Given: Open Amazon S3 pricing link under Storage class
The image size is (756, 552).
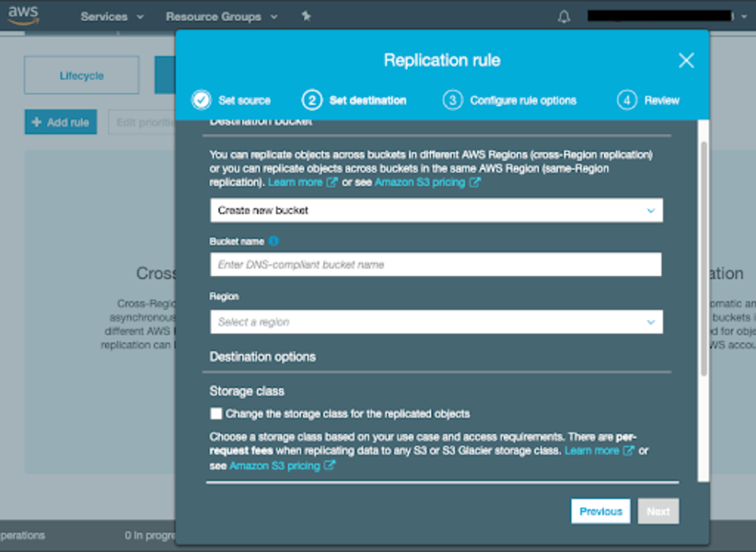Looking at the screenshot, I should pyautogui.click(x=274, y=466).
